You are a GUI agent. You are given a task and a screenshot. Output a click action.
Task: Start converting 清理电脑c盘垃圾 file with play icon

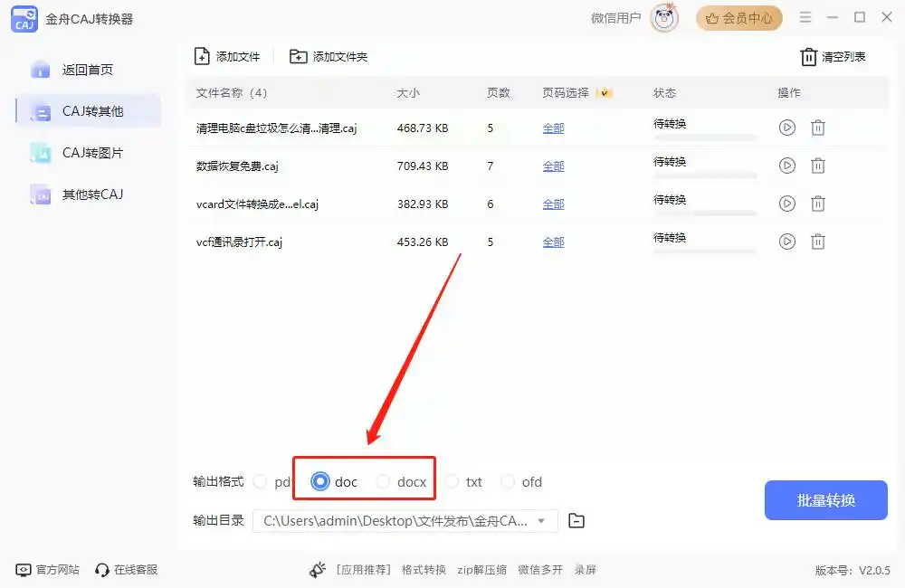click(786, 128)
